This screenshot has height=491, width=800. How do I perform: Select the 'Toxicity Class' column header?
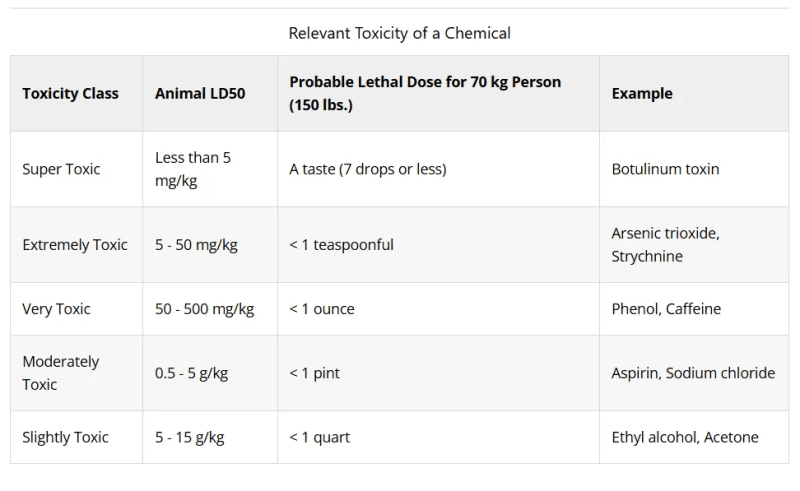[70, 93]
